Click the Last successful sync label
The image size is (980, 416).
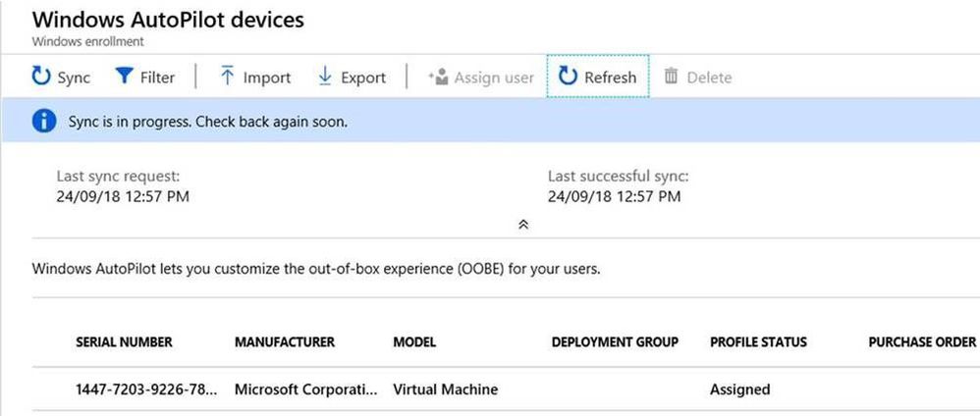[x=618, y=177]
